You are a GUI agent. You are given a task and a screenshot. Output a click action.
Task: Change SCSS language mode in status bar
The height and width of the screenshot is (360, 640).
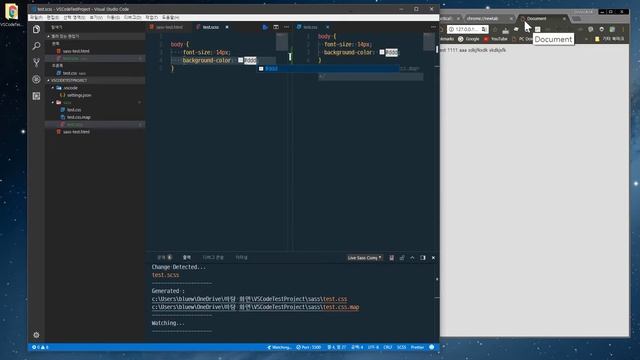click(x=402, y=347)
